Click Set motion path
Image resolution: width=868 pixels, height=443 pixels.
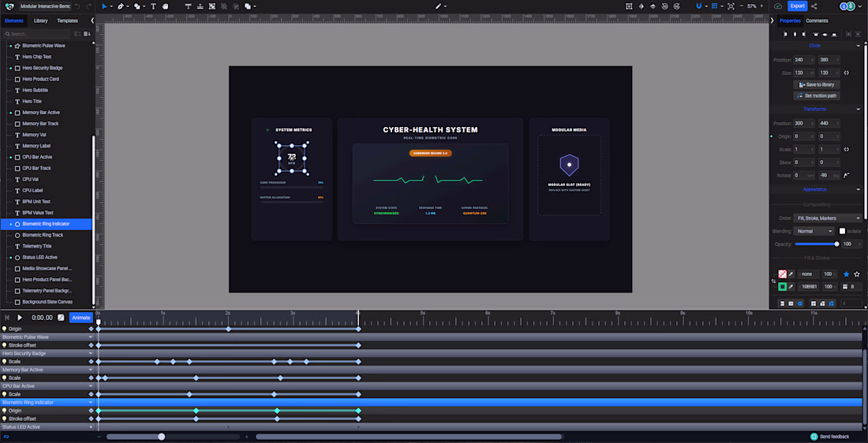[x=817, y=95]
